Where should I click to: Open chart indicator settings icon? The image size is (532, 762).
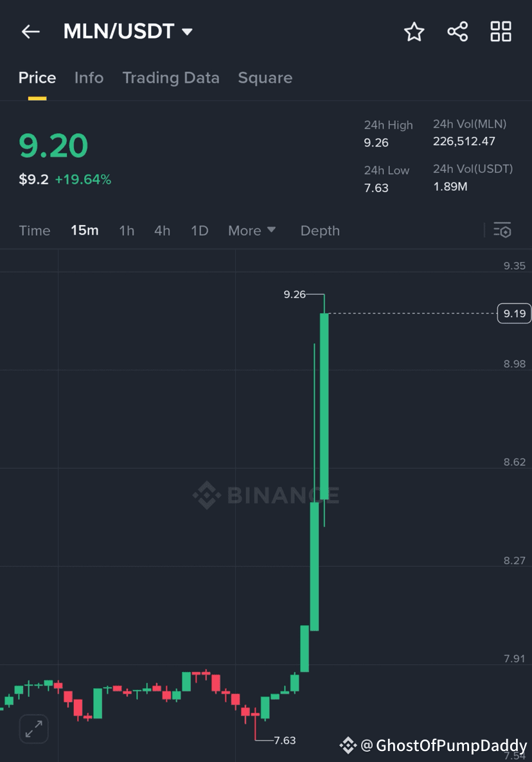pyautogui.click(x=502, y=230)
